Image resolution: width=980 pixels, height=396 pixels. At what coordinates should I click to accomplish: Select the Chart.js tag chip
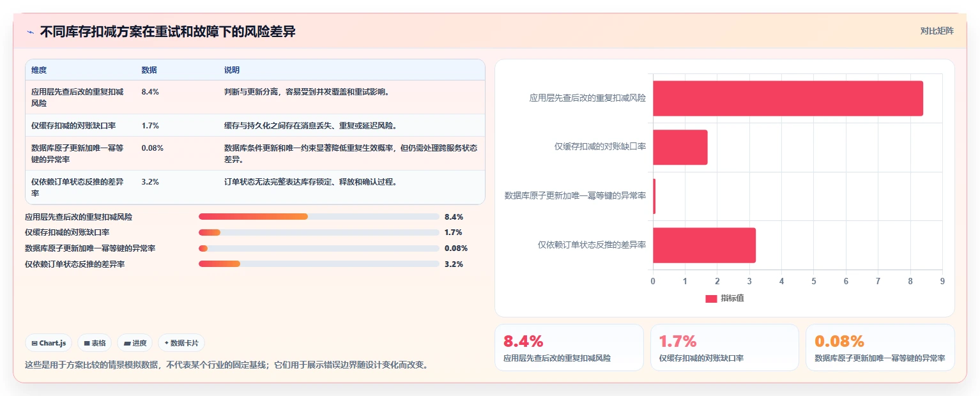(x=49, y=343)
